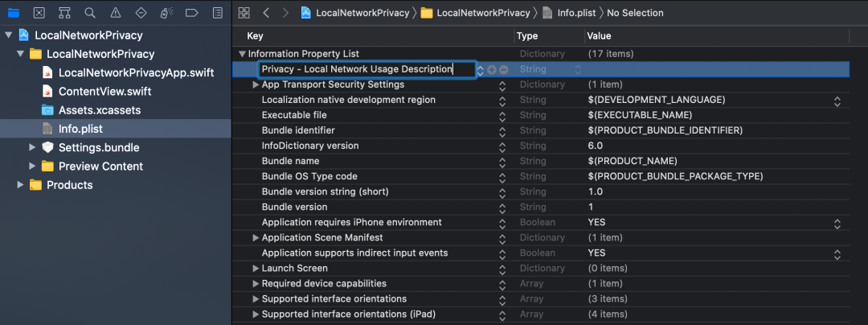Select ContentView.swift in the navigator

[x=104, y=91]
